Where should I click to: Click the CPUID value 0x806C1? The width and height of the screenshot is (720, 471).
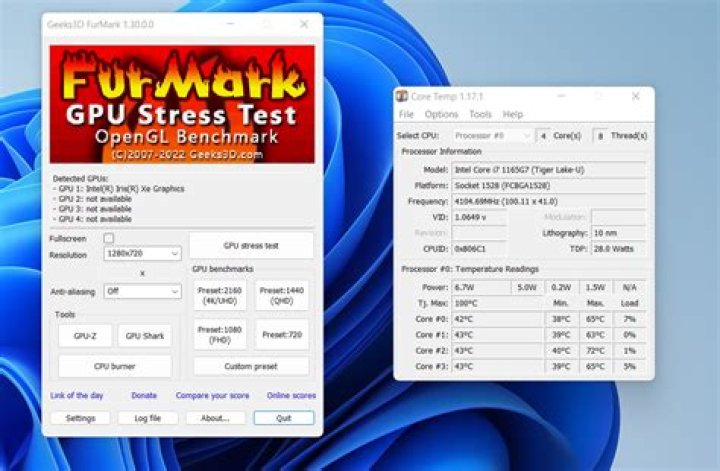point(479,249)
